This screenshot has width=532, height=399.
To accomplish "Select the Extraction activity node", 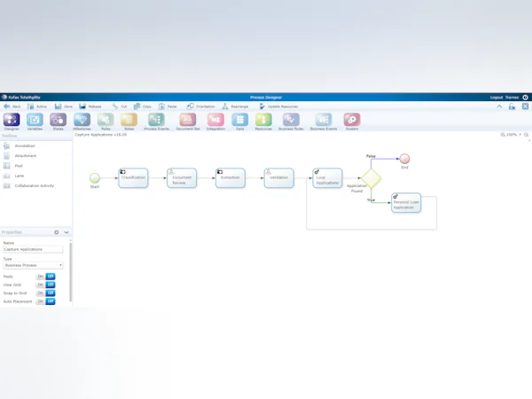I will coord(231,178).
